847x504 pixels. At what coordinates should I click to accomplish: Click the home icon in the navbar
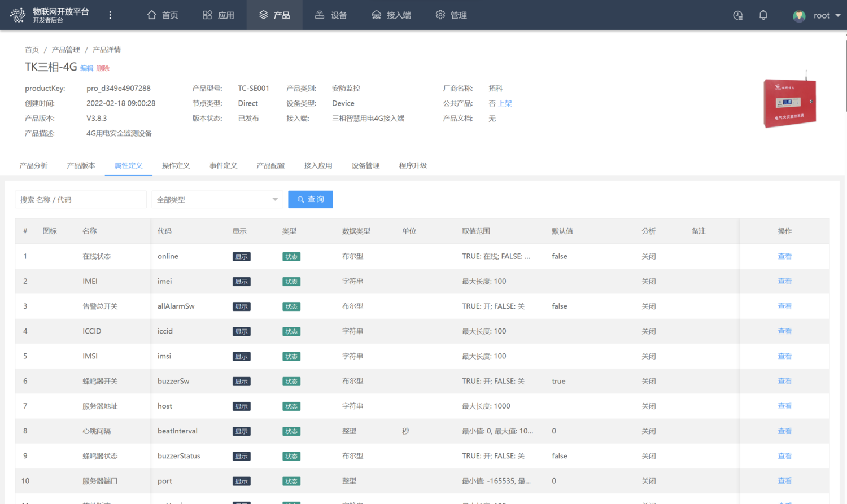(x=151, y=15)
